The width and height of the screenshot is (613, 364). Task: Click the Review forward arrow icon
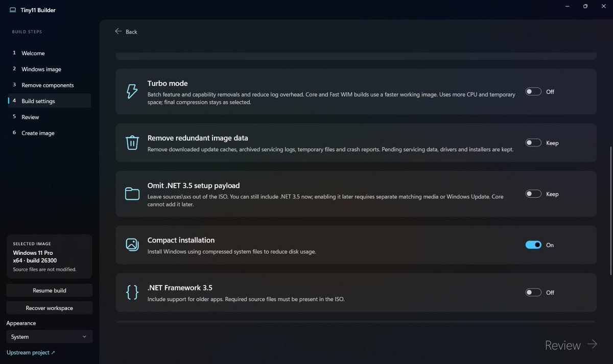click(592, 344)
